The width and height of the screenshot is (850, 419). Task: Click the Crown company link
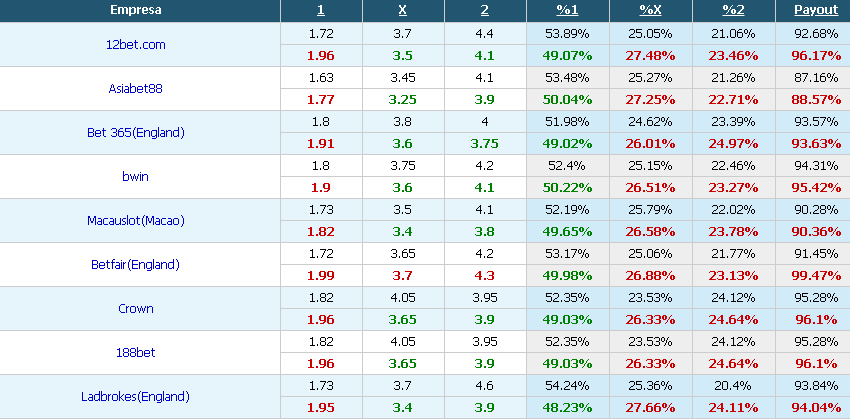[x=135, y=308]
